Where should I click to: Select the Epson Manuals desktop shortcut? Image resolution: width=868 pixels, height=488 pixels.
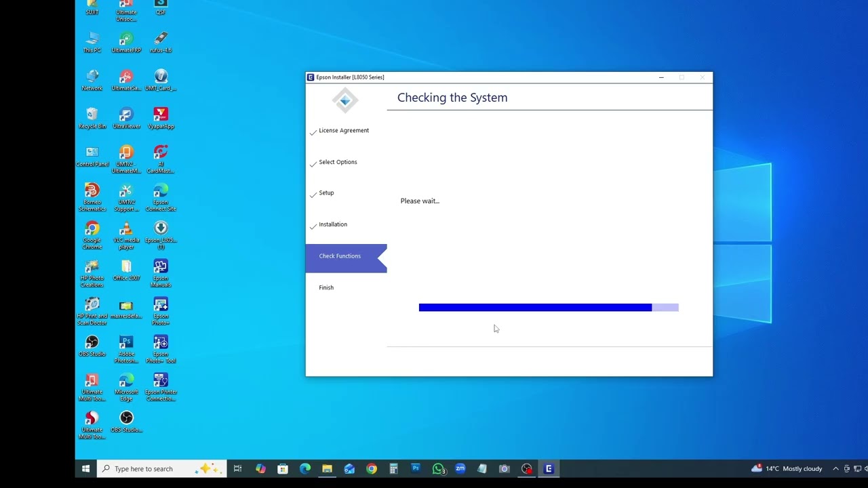(x=161, y=273)
